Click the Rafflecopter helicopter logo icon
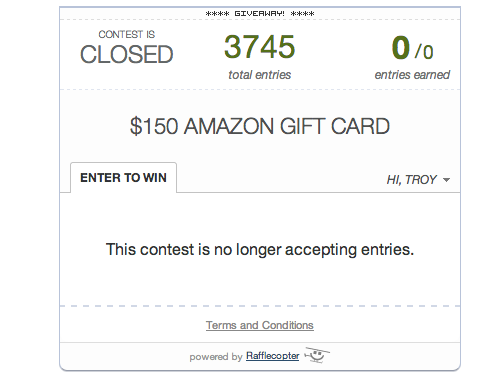Screen dimensions: 501x392 317,355
